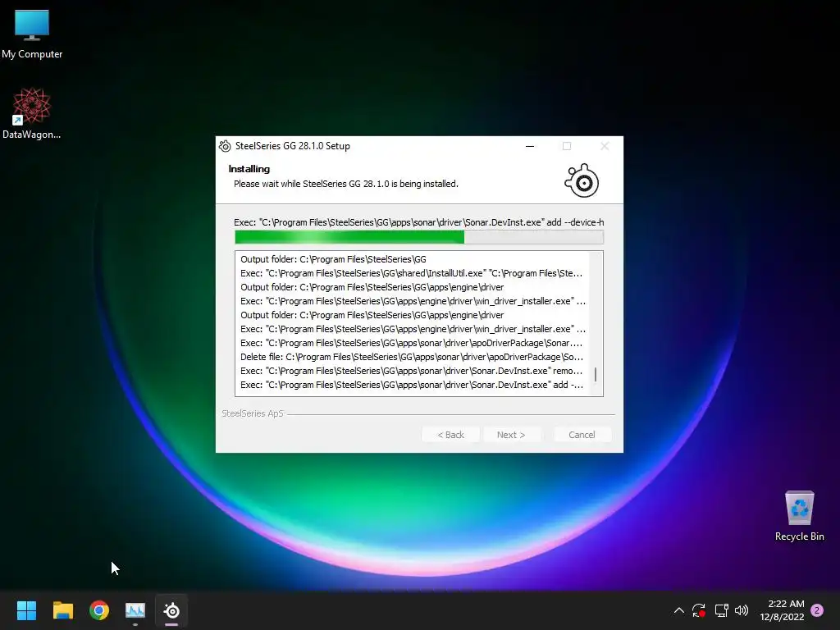Viewport: 840px width, 630px height.
Task: Close the SteelSeries GG Setup window
Action: (605, 146)
